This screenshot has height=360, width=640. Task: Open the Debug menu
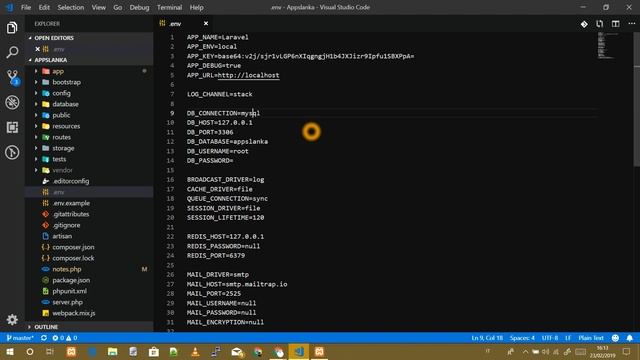[x=139, y=7]
